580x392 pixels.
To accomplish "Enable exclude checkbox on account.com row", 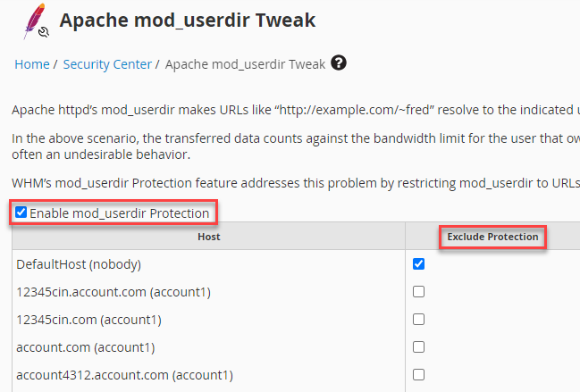I will (418, 347).
